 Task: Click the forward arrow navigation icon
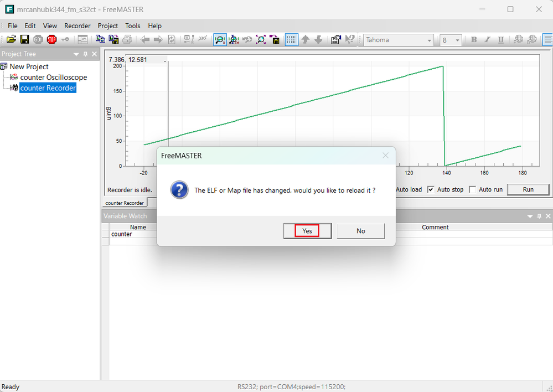click(x=158, y=39)
